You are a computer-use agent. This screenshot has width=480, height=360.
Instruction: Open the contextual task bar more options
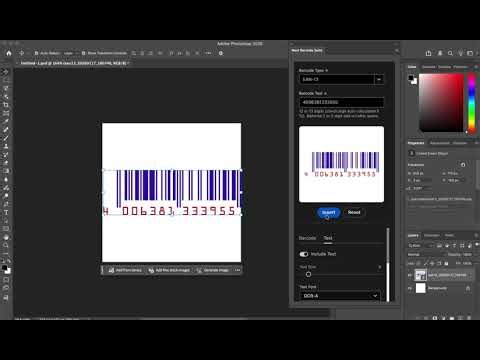[x=237, y=270]
